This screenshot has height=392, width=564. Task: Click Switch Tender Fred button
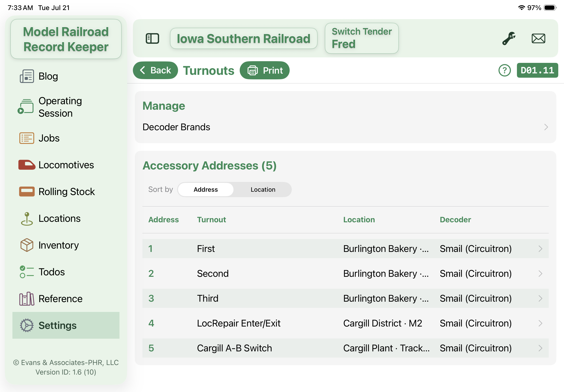pyautogui.click(x=361, y=38)
